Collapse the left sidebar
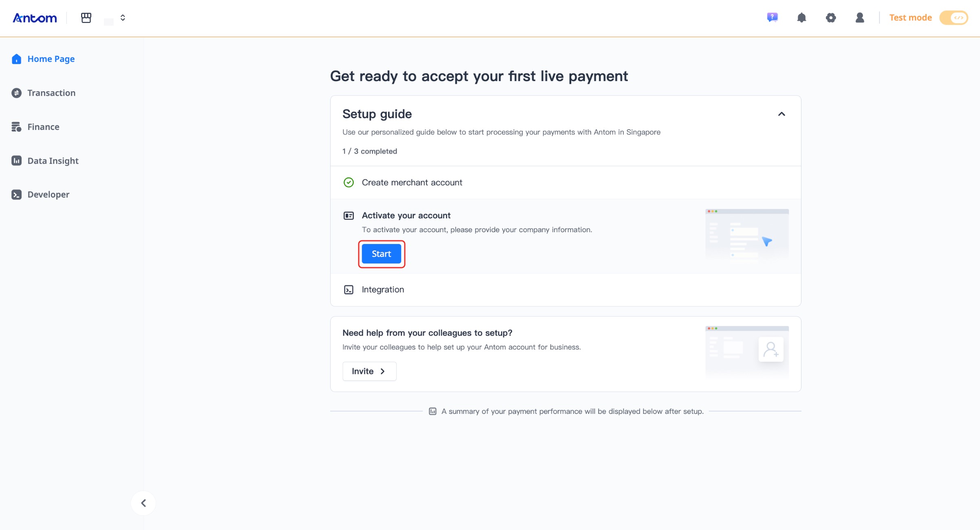The width and height of the screenshot is (980, 530). [143, 503]
